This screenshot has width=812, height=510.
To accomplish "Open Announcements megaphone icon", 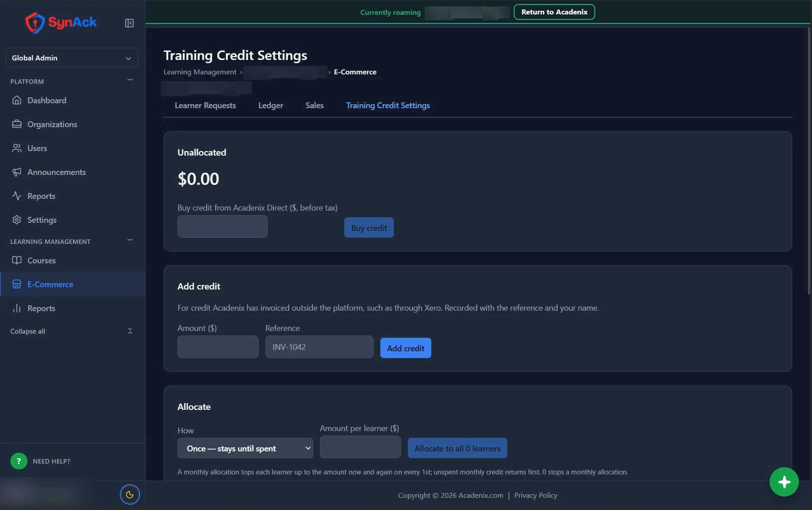I will 17,172.
